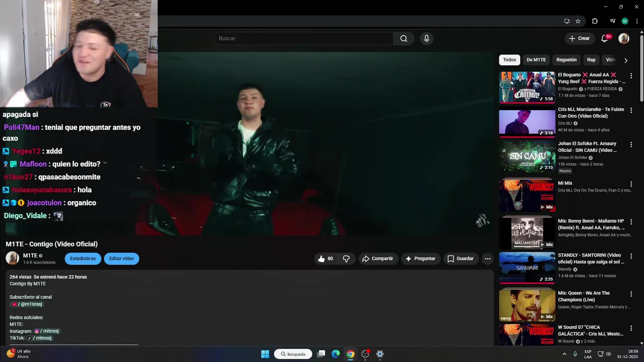Open Google Chrome taskbar icon

(x=350, y=354)
